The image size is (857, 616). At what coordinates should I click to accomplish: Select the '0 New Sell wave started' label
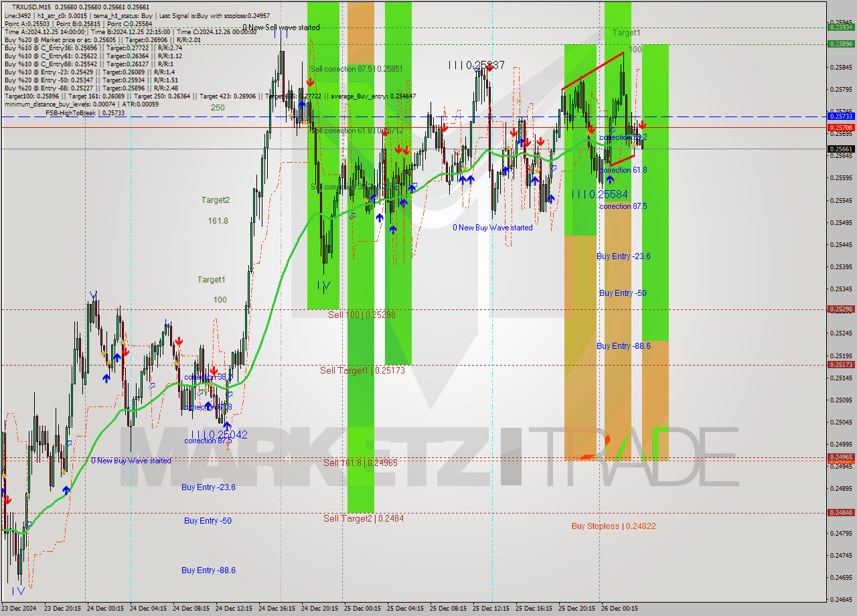click(x=281, y=27)
